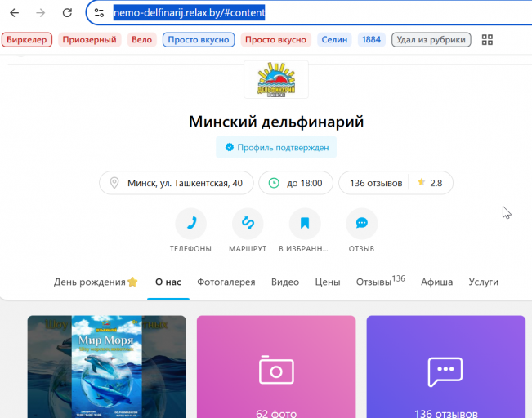
Task: Click the location pin icon
Action: [114, 183]
